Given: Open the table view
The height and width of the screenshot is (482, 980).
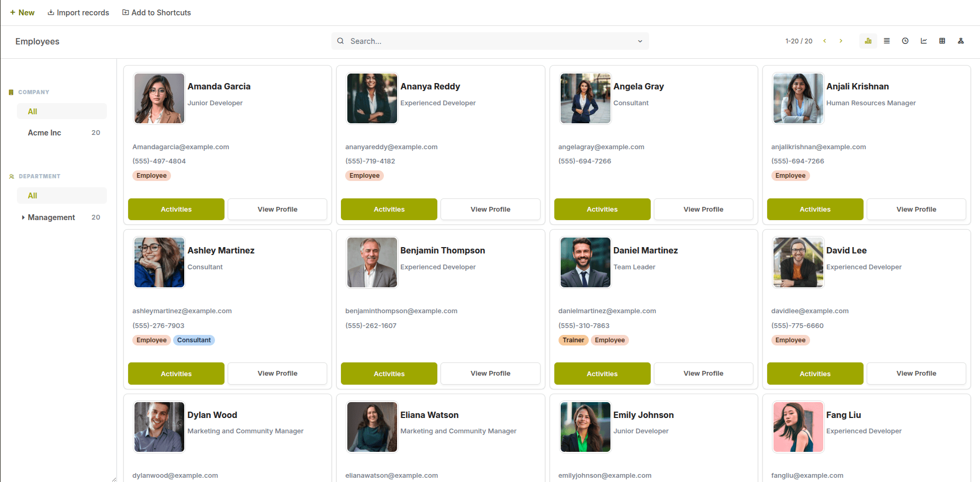Looking at the screenshot, I should [942, 41].
